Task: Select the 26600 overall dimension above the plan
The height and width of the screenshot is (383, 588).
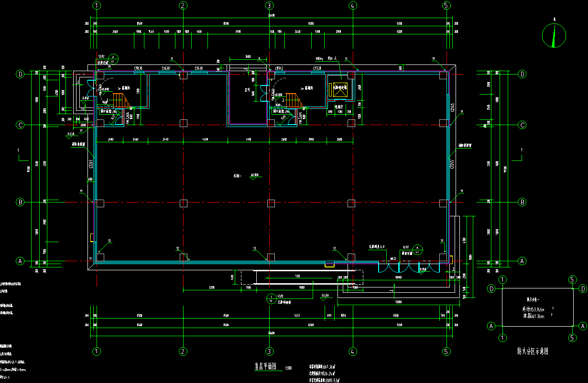Action: pos(272,16)
